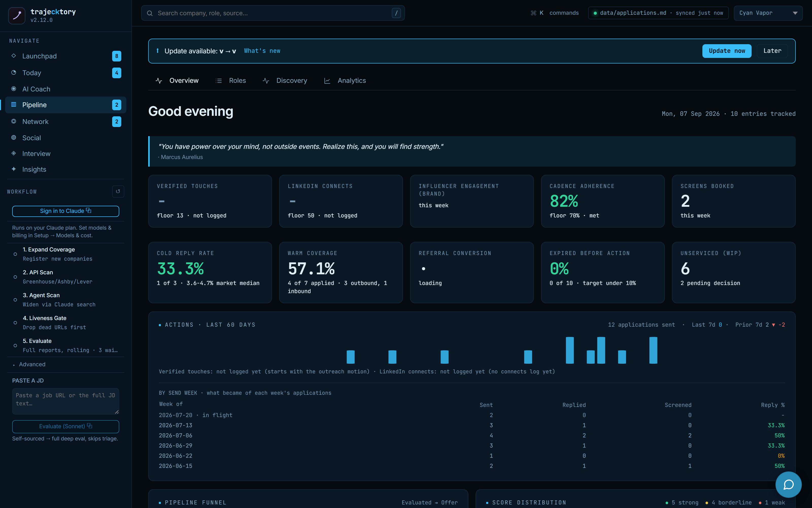Open the chat bubble floating button
The image size is (812, 508).
coord(788,484)
